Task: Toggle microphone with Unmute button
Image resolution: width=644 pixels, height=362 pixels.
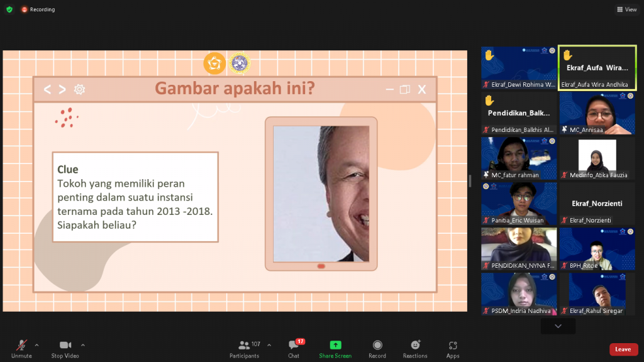Action: point(21,349)
